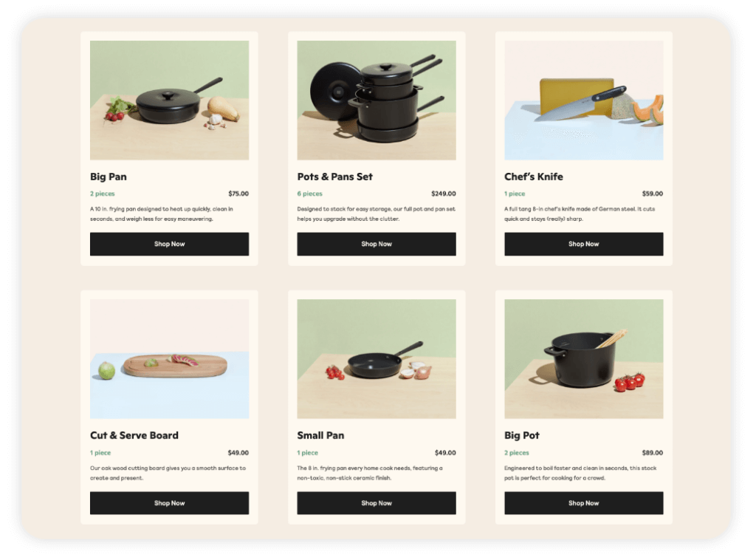
Task: Click Shop Now under Big Pan
Action: pyautogui.click(x=169, y=244)
